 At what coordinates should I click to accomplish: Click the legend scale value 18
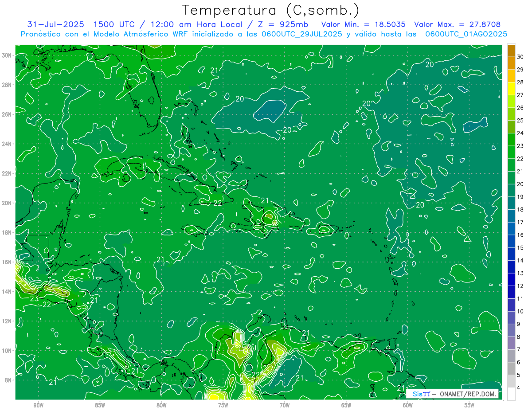point(520,210)
